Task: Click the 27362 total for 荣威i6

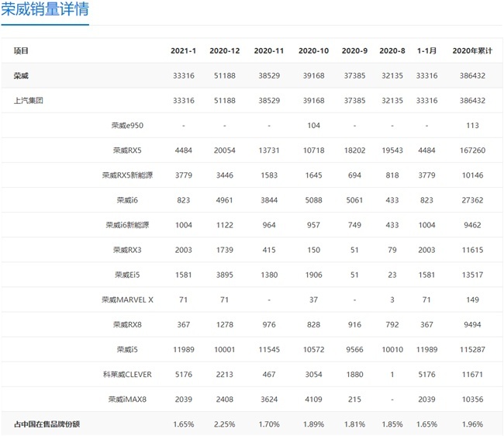Action: click(472, 200)
